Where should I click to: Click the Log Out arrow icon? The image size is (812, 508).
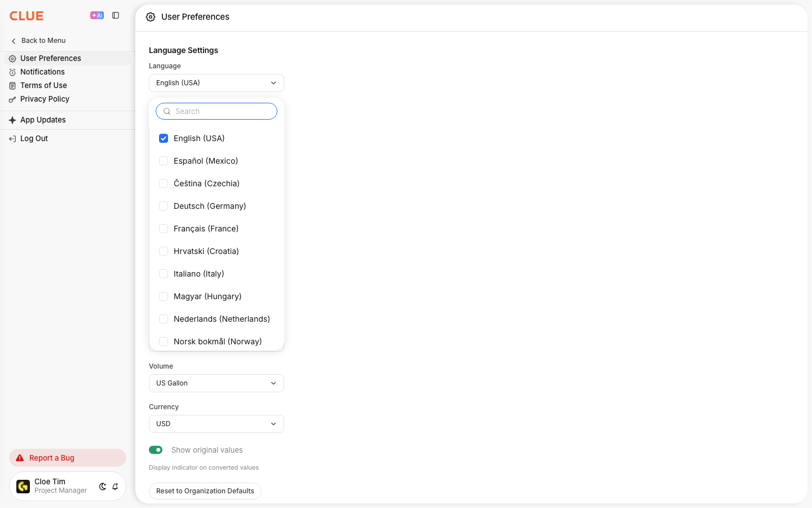click(12, 139)
